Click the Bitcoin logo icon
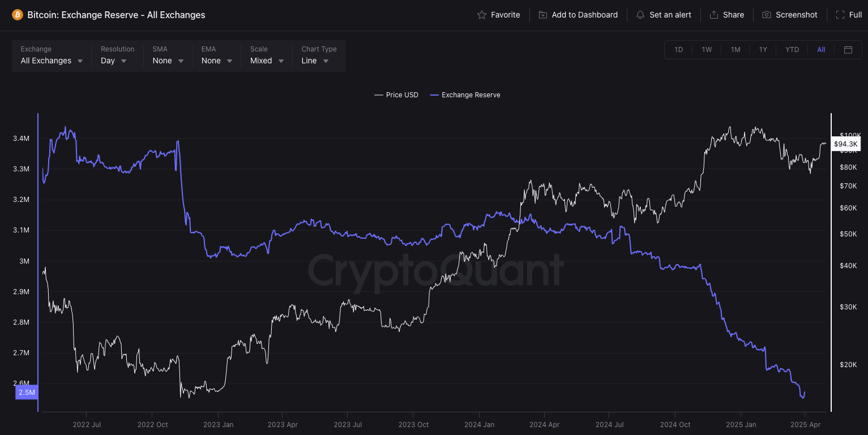The image size is (868, 435). point(18,15)
